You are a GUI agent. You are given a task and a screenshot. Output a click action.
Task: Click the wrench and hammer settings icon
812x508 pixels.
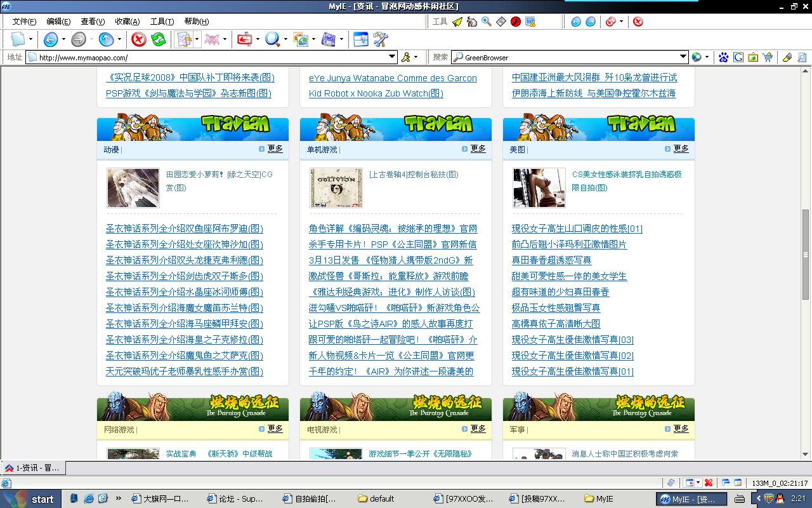point(381,39)
